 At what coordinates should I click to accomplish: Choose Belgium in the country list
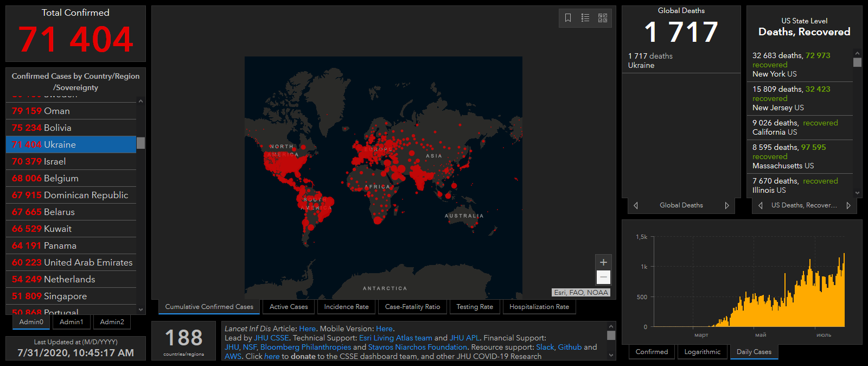(71, 178)
